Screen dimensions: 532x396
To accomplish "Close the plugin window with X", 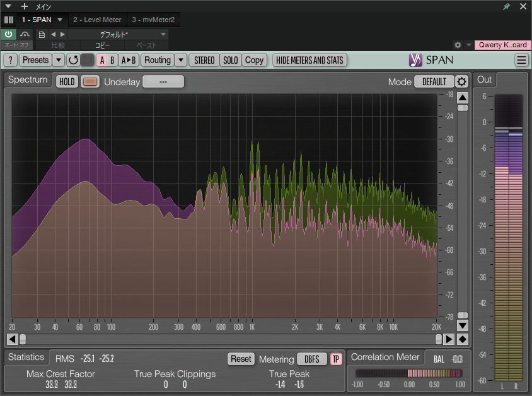I will (x=523, y=6).
